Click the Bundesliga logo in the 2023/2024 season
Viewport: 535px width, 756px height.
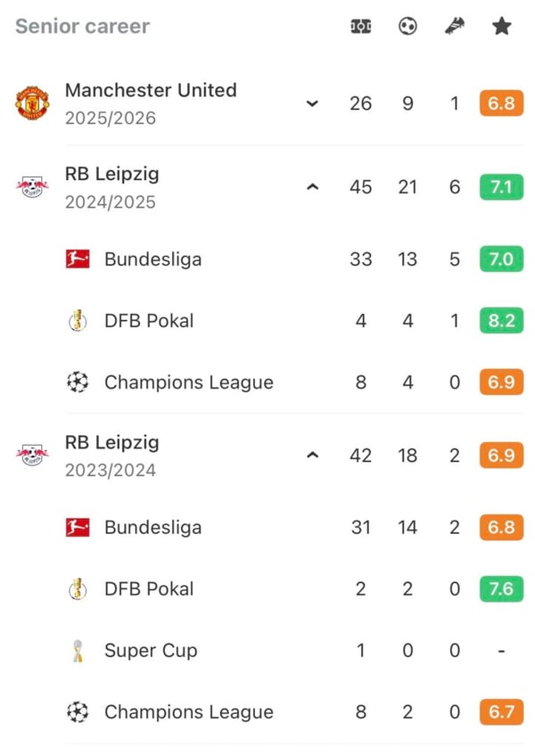point(78,527)
